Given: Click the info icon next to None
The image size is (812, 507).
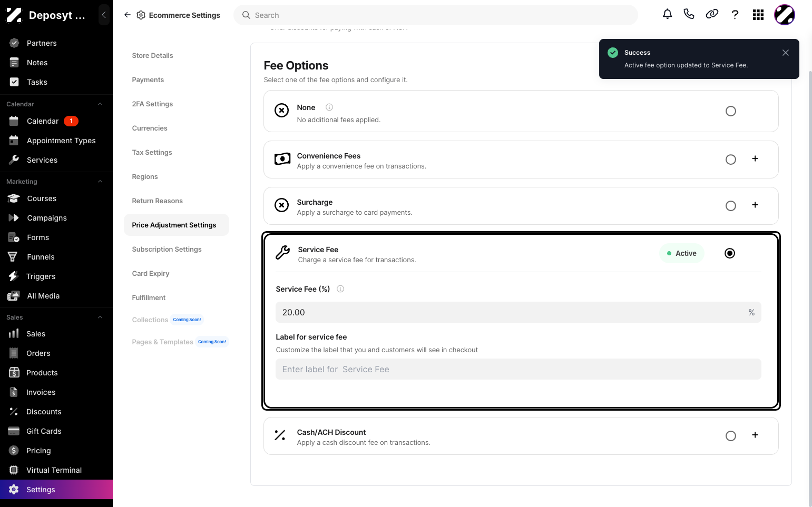Looking at the screenshot, I should coord(329,107).
